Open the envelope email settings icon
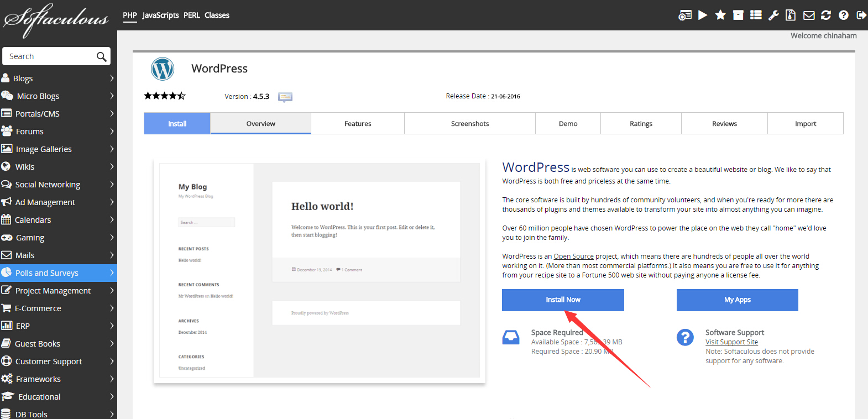The image size is (868, 419). point(809,15)
